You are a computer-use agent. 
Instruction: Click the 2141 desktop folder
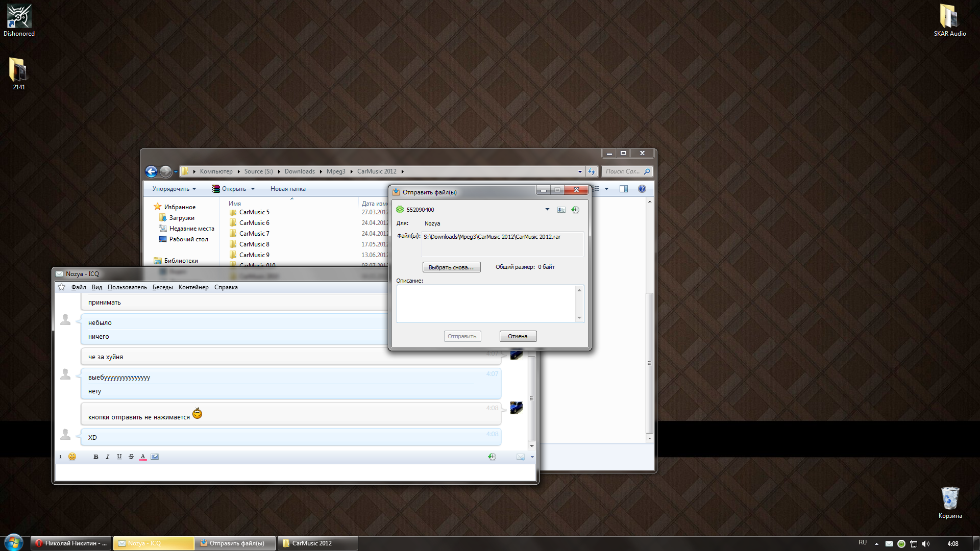19,74
